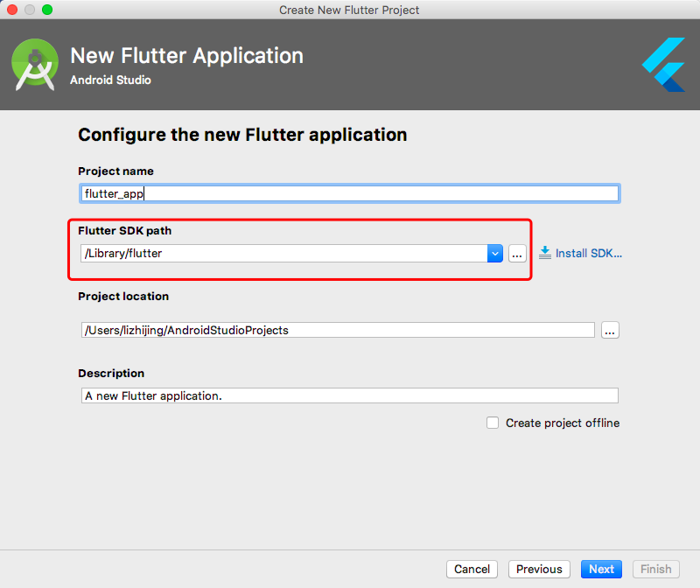The image size is (700, 588).
Task: Click the Flutter SDK path combo box text
Action: (283, 254)
